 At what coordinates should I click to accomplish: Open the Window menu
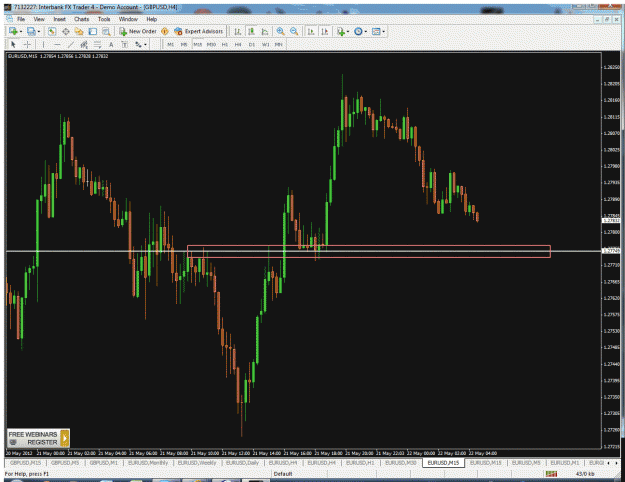click(x=128, y=19)
